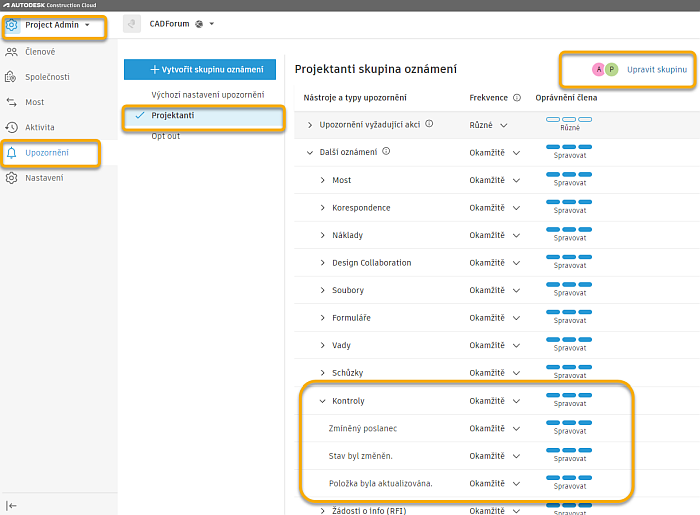
Task: Collapse the Kontroly notification section
Action: point(322,401)
